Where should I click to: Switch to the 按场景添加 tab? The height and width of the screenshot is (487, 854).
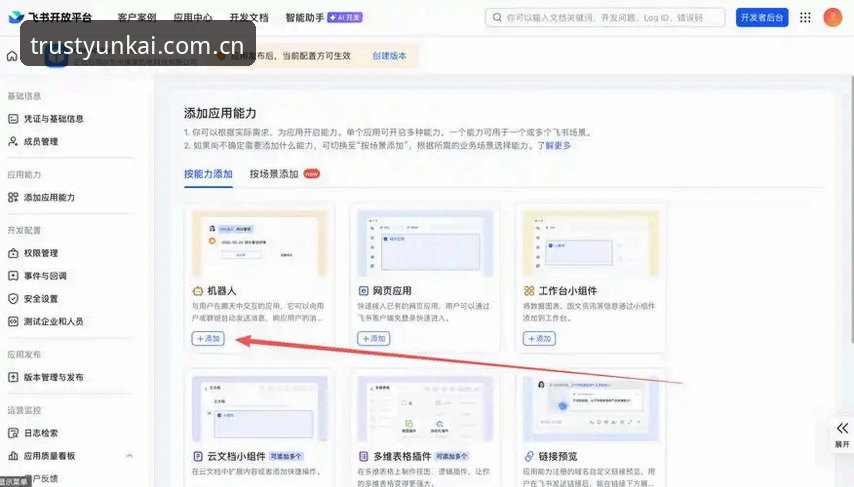click(x=274, y=174)
